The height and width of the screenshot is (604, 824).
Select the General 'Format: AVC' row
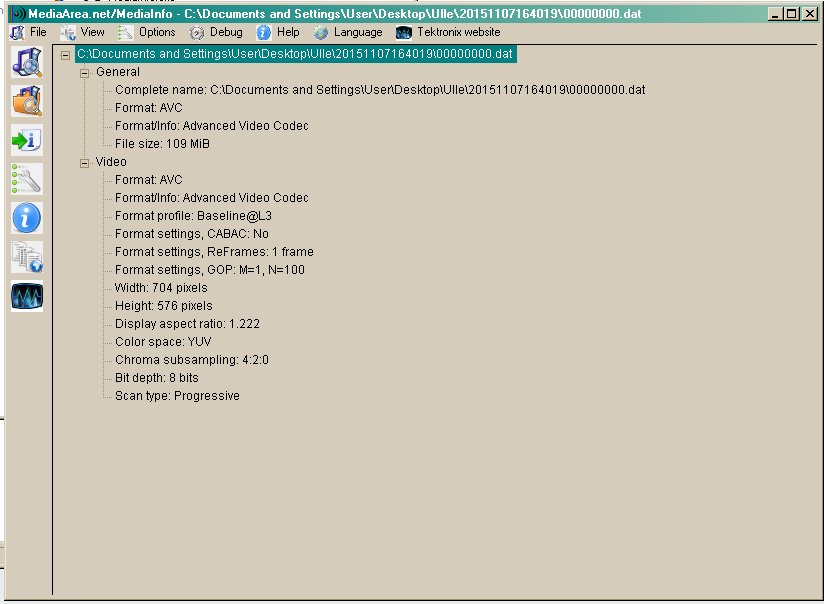click(x=149, y=108)
